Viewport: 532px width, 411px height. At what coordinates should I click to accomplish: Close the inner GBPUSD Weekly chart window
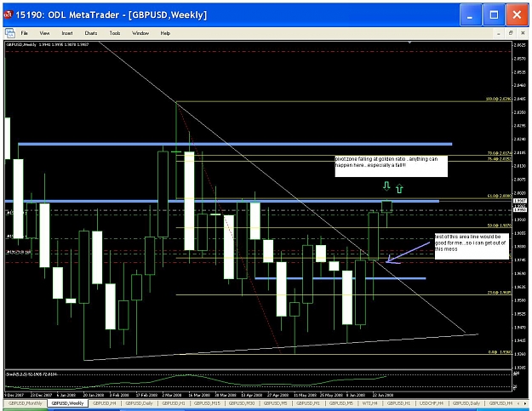click(x=523, y=33)
